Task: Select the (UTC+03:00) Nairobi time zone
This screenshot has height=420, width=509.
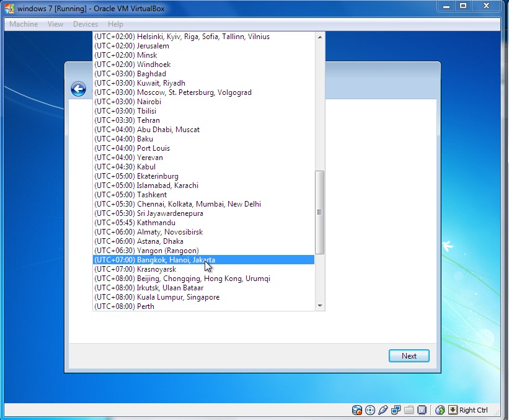Action: click(x=203, y=102)
